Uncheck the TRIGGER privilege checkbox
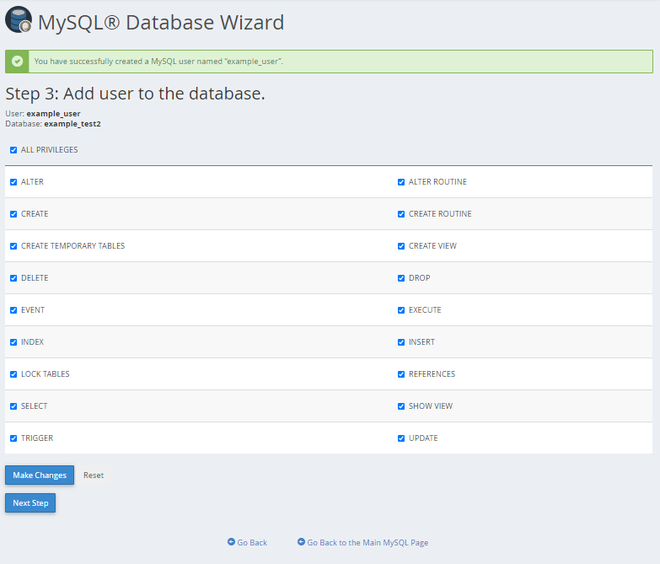Image resolution: width=660 pixels, height=564 pixels. coord(13,438)
